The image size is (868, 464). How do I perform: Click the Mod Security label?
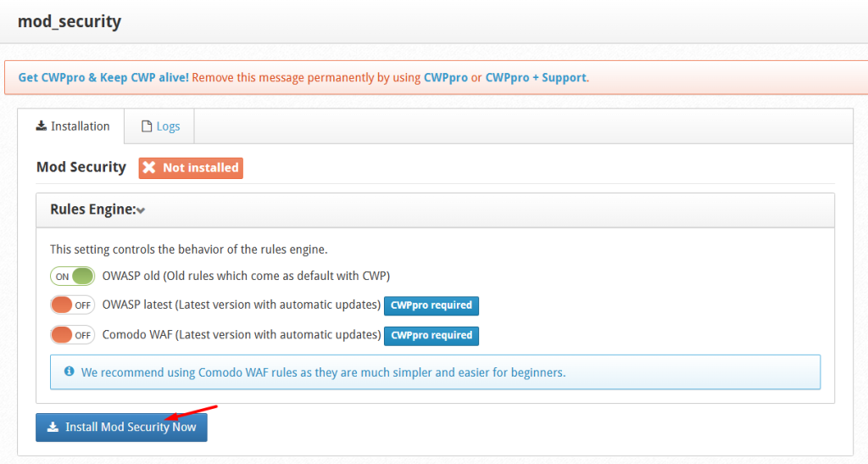tap(81, 167)
